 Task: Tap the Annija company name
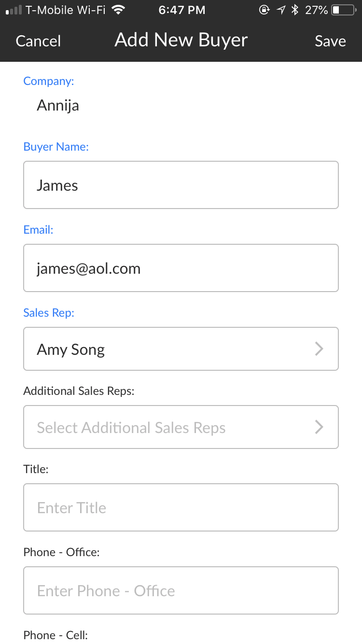58,105
